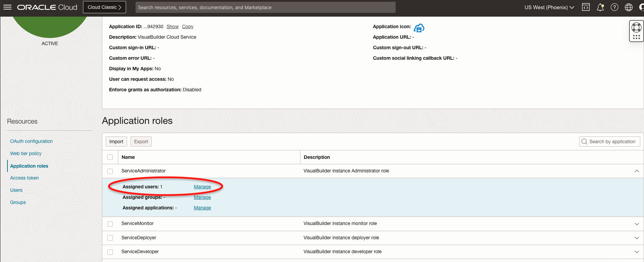Click Manage link for Assigned users

202,187
